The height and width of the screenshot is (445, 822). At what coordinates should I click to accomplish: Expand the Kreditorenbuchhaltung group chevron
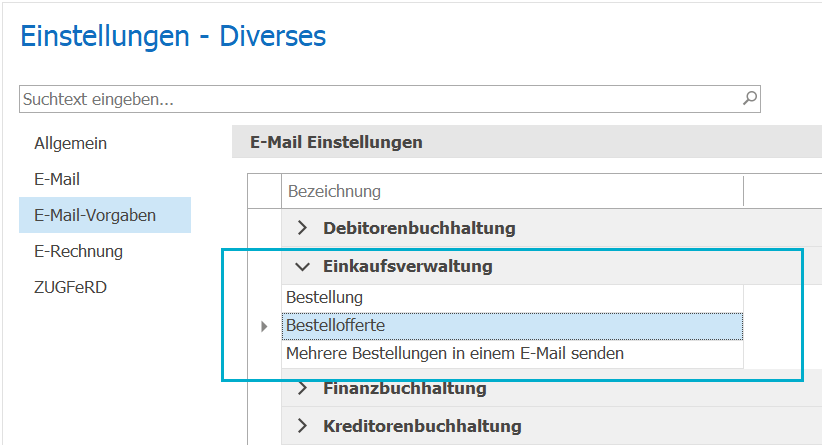(x=302, y=426)
